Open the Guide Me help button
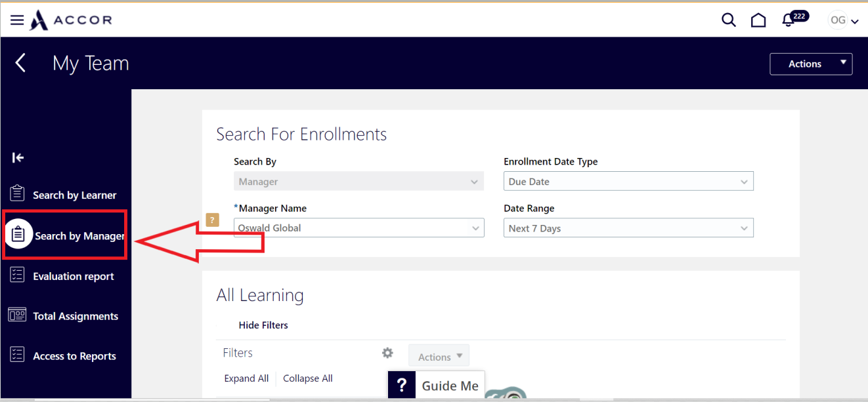868x402 pixels. 437,385
